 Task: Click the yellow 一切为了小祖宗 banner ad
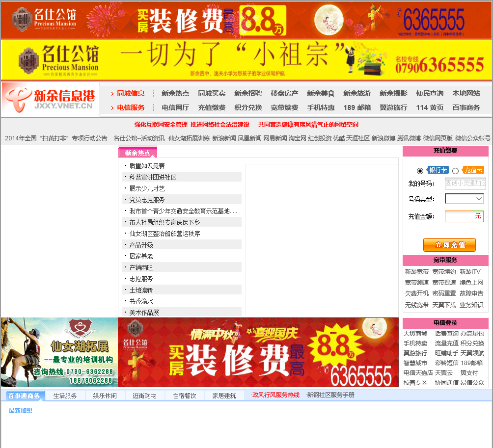[x=246, y=60]
